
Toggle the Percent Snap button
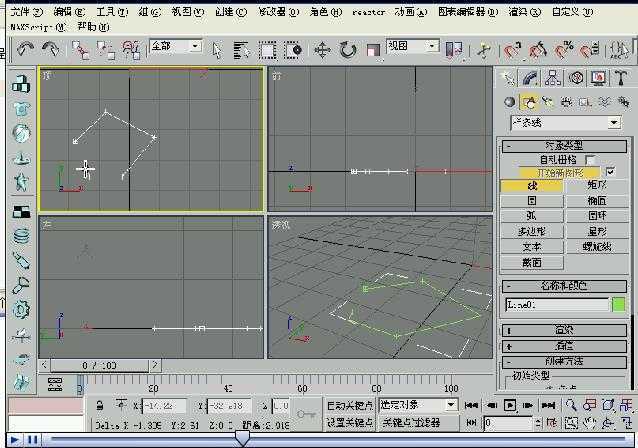(x=563, y=50)
